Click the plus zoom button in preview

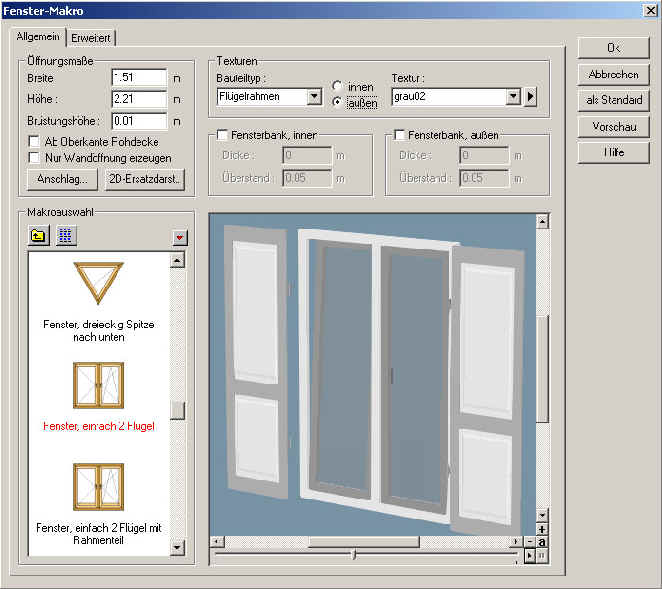(x=541, y=528)
